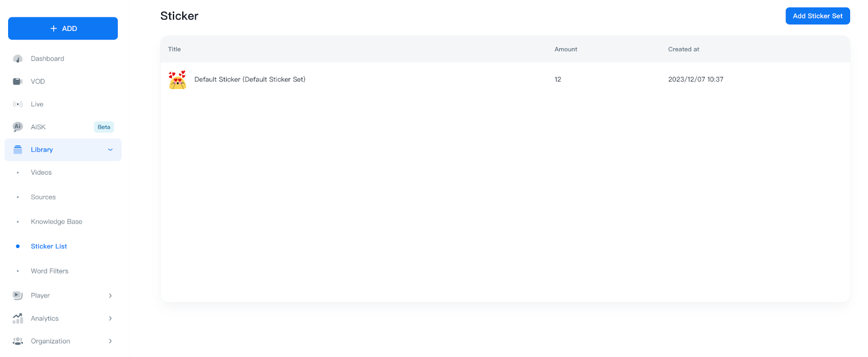Select Word Filters in sidebar

coord(49,271)
